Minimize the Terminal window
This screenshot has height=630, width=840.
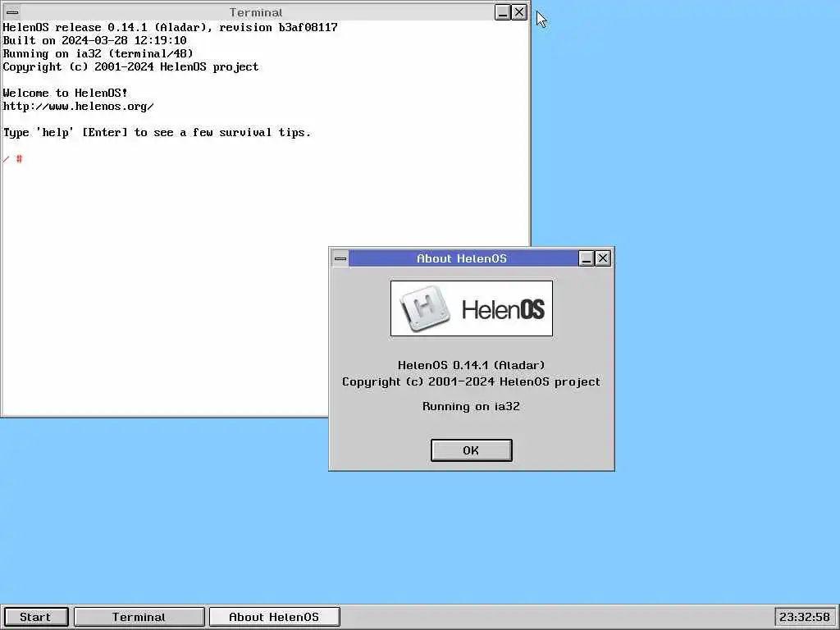[503, 12]
